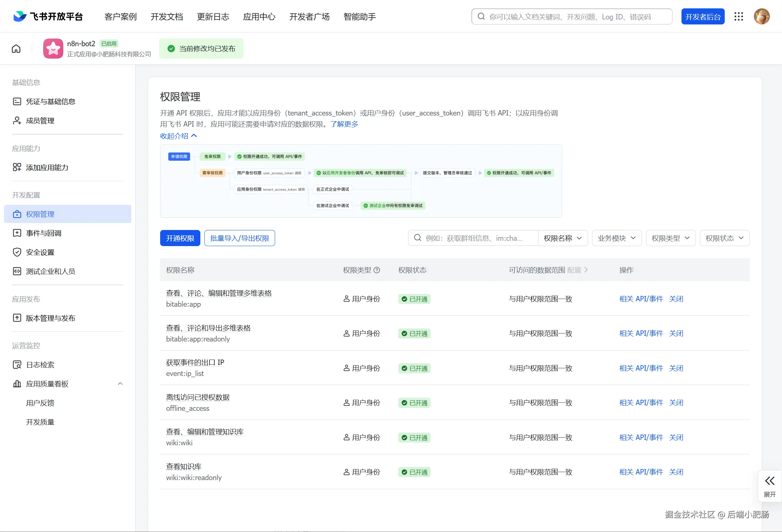Open 凭证与基础信息 in sidebar
This screenshot has height=532, width=782.
51,101
